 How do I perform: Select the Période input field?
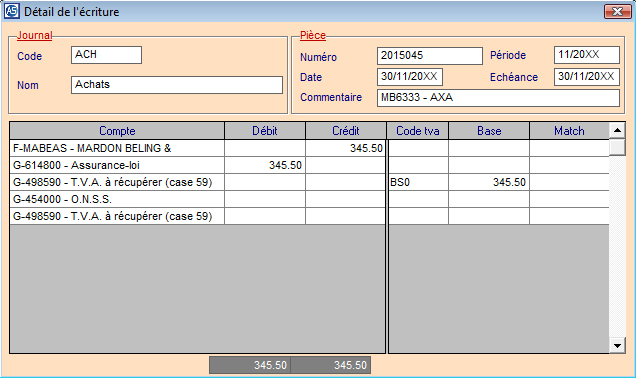coord(587,55)
